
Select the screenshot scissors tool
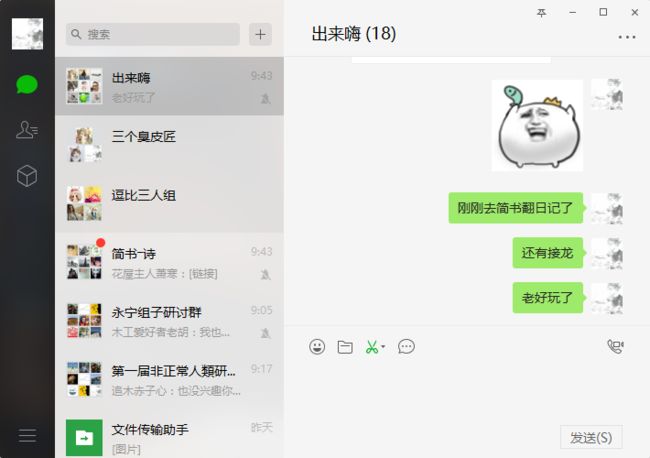(372, 347)
